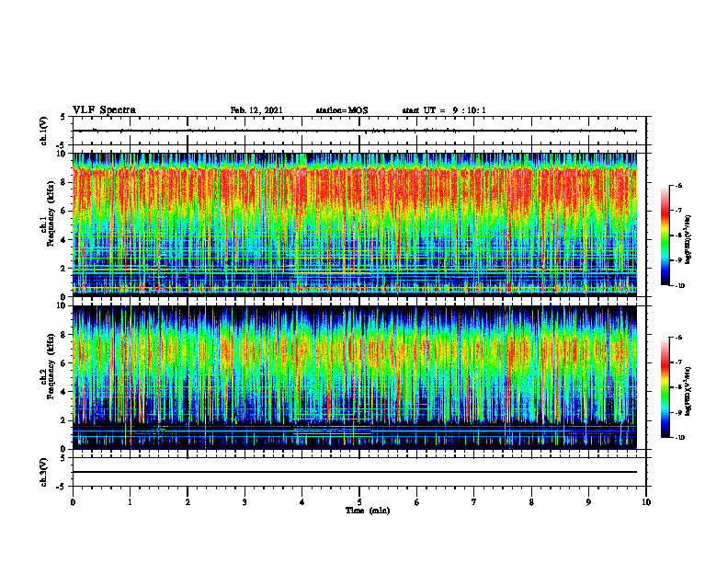Click the "4" kHz tick on ch.2 frequency axis

(64, 392)
